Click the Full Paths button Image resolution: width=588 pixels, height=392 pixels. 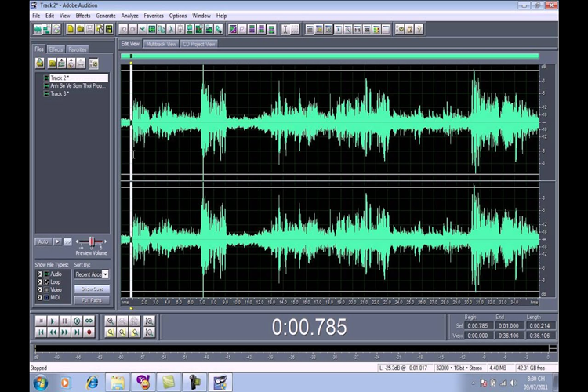pyautogui.click(x=92, y=300)
